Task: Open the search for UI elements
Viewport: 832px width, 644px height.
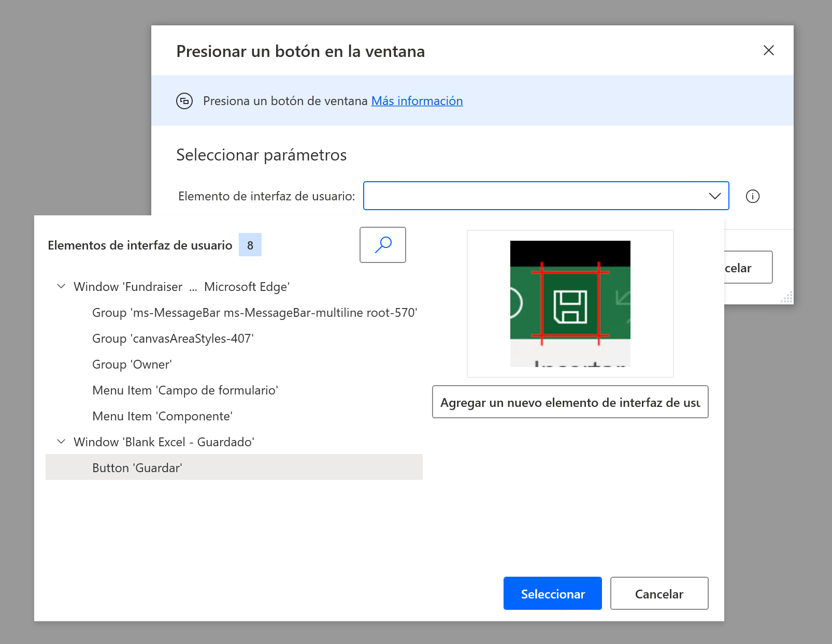Action: (x=382, y=245)
